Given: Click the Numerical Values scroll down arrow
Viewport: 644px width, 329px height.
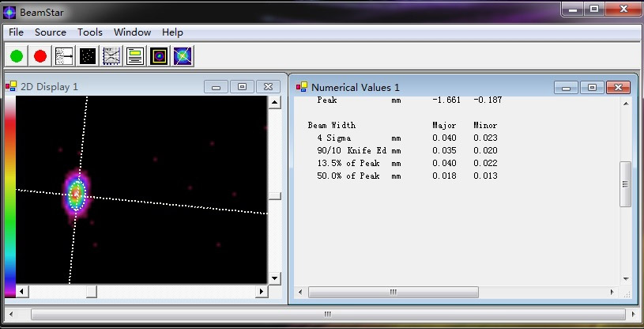Looking at the screenshot, I should coord(626,278).
